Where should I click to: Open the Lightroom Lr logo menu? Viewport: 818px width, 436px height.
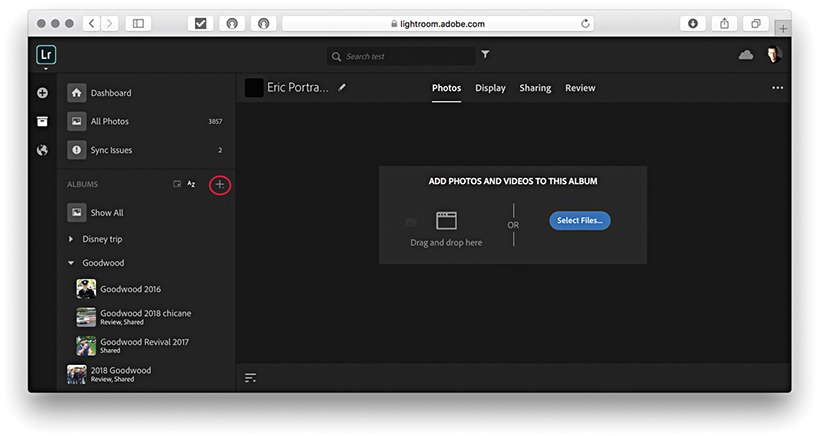coord(46,55)
